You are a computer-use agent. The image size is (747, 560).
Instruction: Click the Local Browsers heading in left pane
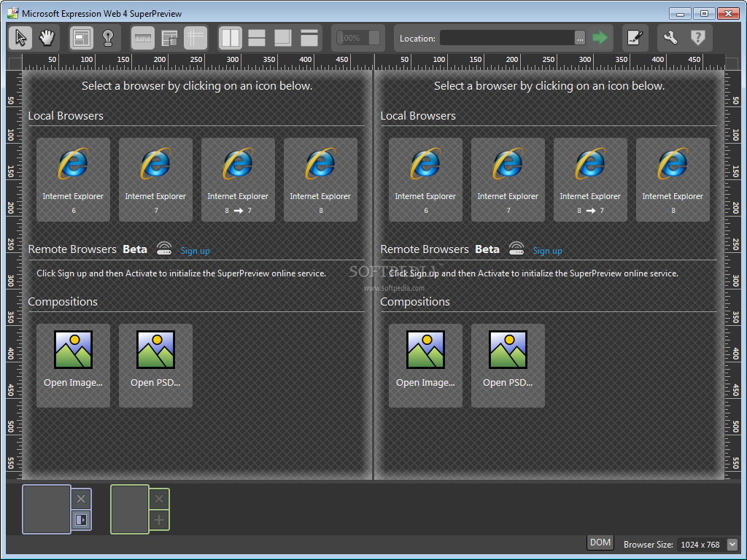66,116
